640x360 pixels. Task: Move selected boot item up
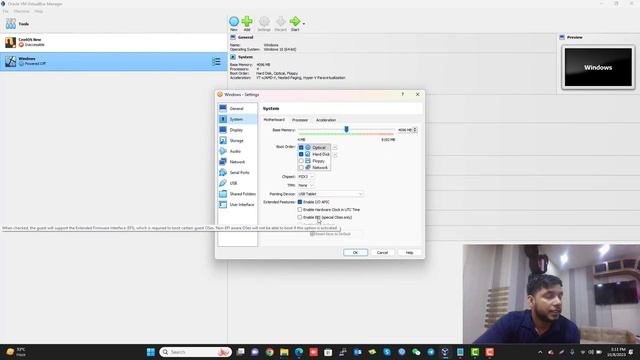click(335, 147)
